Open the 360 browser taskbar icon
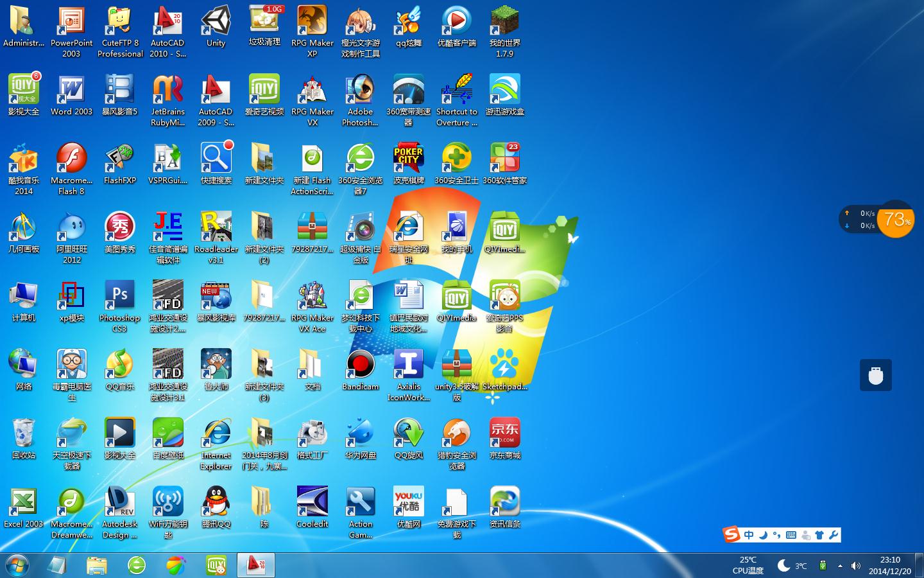This screenshot has height=578, width=924. [137, 565]
